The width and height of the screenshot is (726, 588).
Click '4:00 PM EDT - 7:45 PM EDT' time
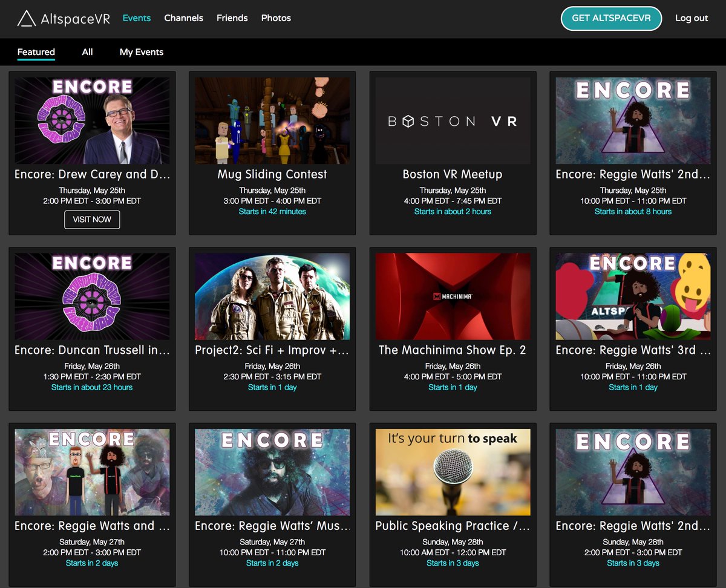pyautogui.click(x=453, y=201)
